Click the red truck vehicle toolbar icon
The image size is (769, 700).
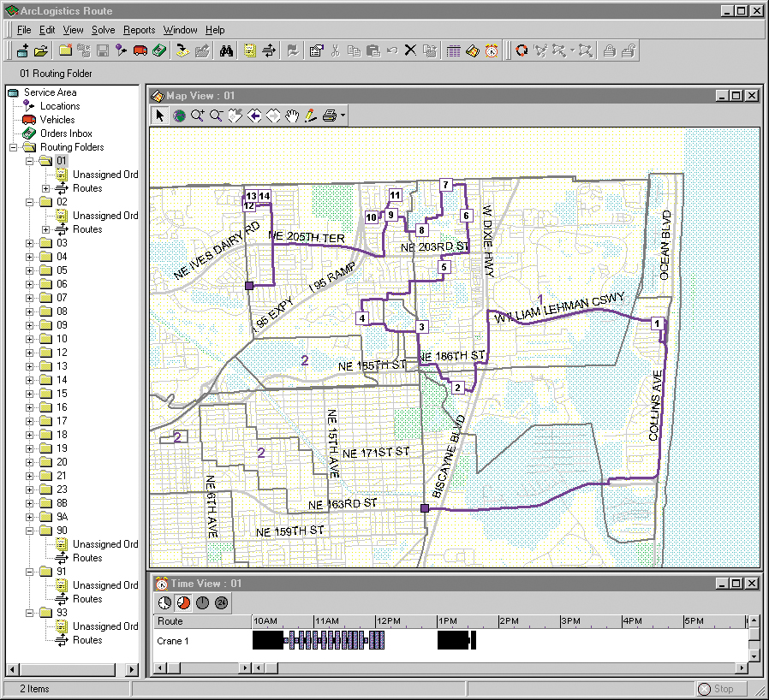140,50
